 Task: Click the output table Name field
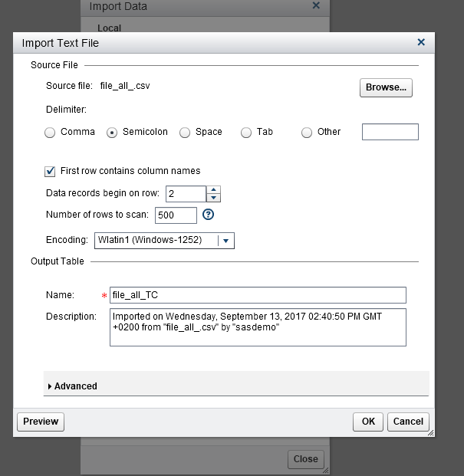click(257, 295)
